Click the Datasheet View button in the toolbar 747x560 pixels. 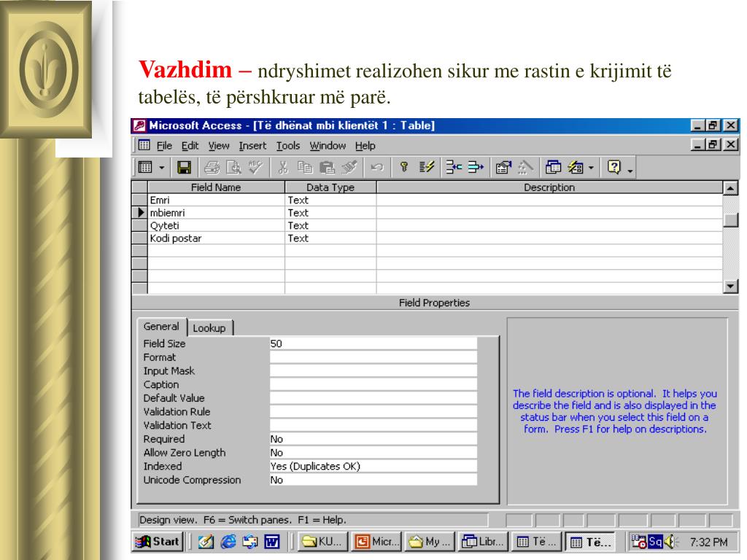[x=145, y=168]
